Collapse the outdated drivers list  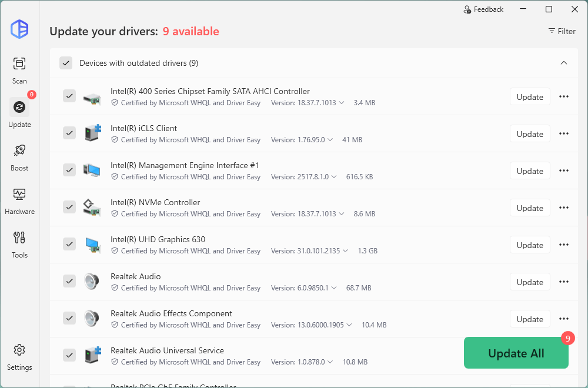563,63
